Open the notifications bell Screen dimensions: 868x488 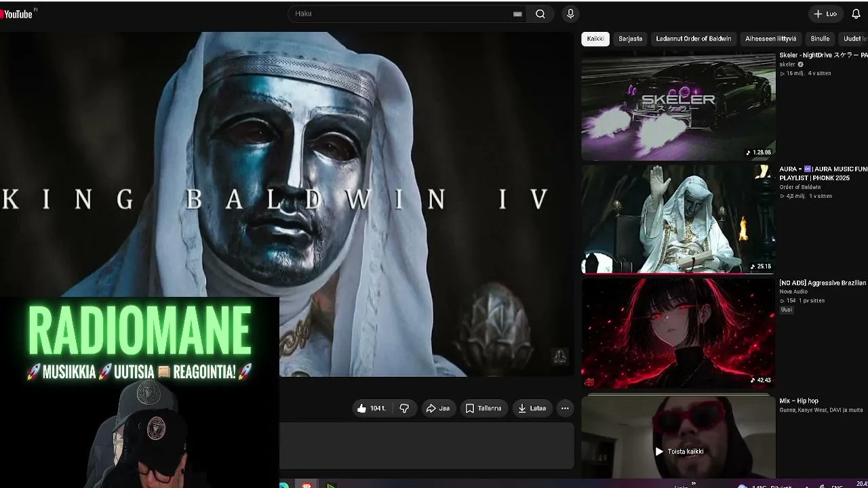coord(856,14)
